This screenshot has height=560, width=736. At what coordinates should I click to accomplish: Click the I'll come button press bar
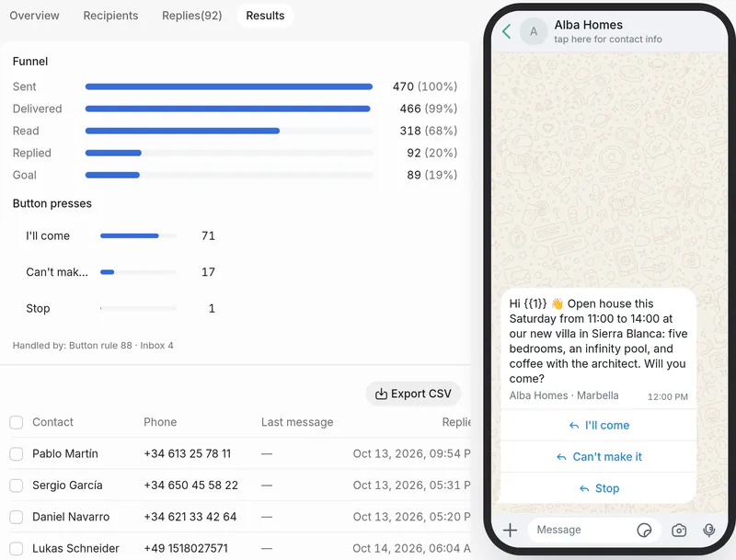coord(139,236)
